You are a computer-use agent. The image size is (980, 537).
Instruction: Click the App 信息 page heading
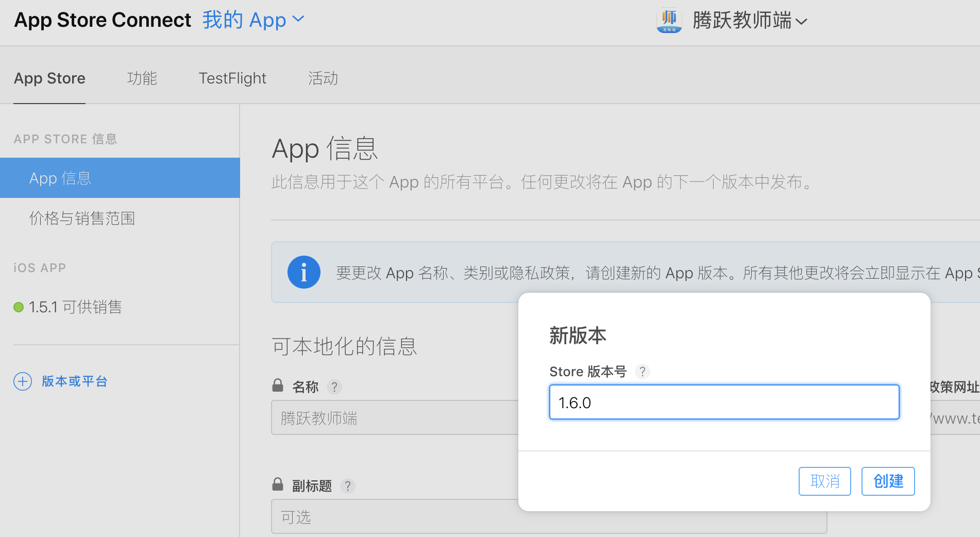click(x=325, y=148)
